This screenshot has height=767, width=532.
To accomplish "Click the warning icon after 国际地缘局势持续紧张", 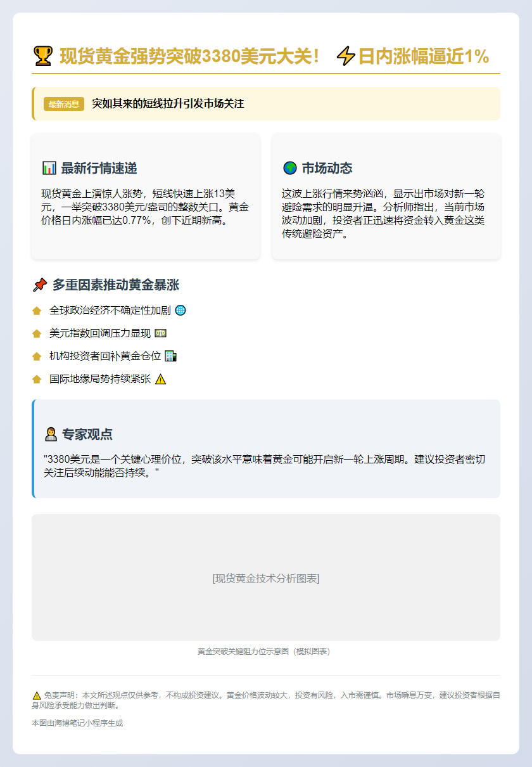I will click(160, 379).
